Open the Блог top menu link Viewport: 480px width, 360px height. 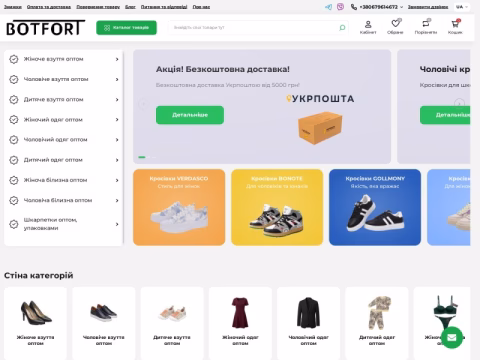(x=130, y=7)
